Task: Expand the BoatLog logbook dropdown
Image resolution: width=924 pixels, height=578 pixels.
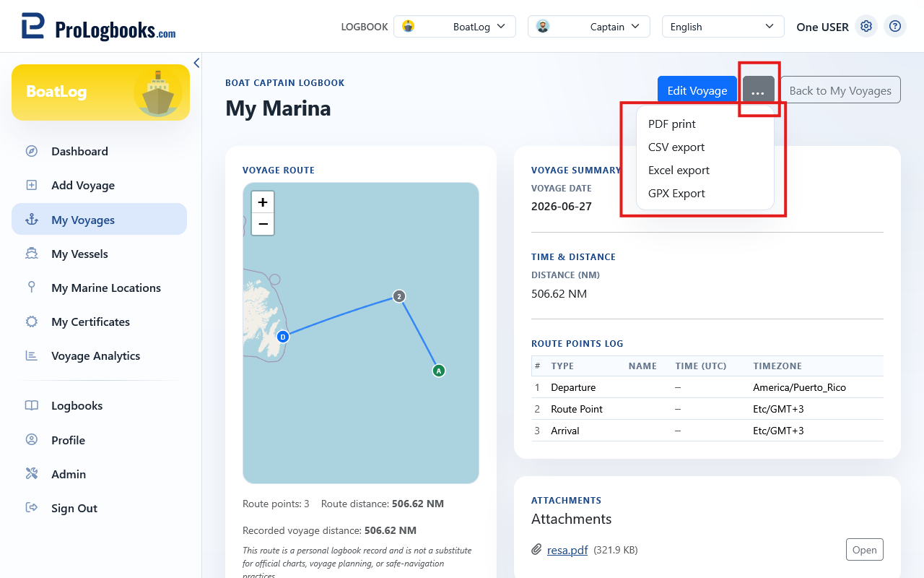Action: [x=455, y=27]
